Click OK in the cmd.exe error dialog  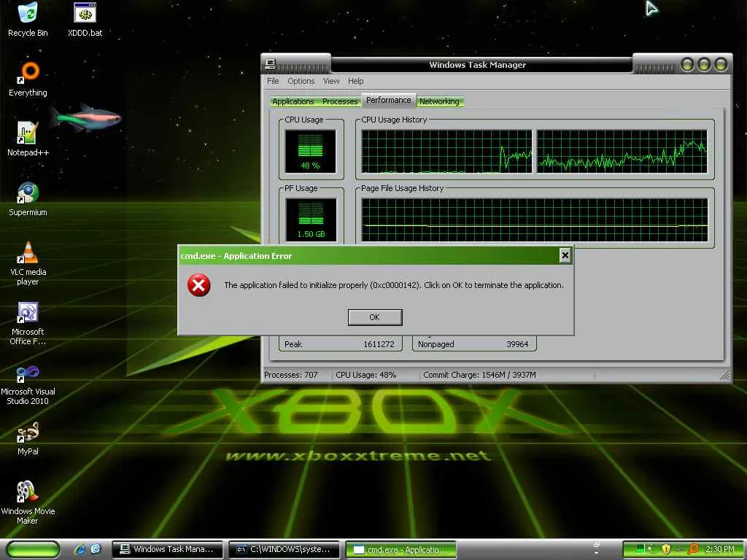tap(375, 317)
